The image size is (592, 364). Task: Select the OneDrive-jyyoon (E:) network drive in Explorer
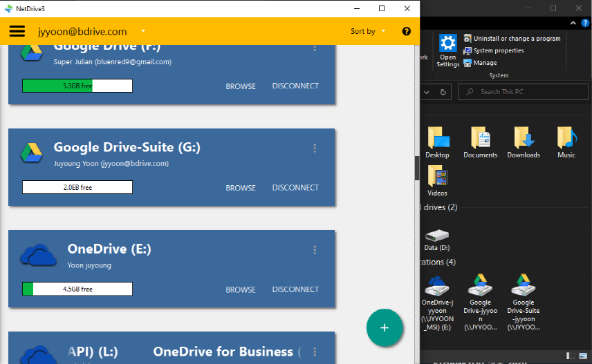[x=437, y=303]
